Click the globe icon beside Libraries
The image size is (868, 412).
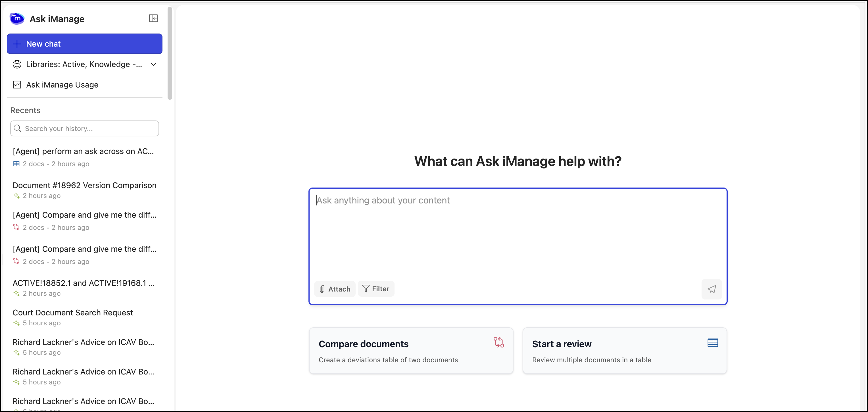pyautogui.click(x=17, y=64)
